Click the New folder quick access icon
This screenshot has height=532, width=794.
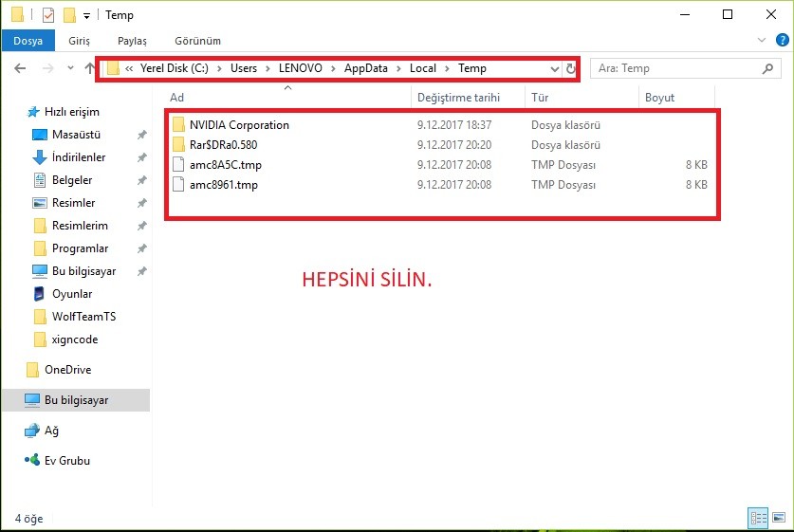pyautogui.click(x=69, y=15)
